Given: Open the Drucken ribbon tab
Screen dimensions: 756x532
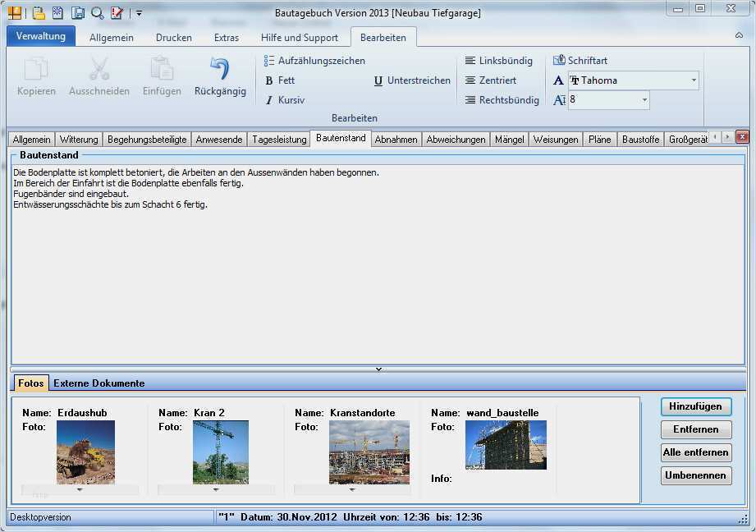Looking at the screenshot, I should [x=174, y=38].
